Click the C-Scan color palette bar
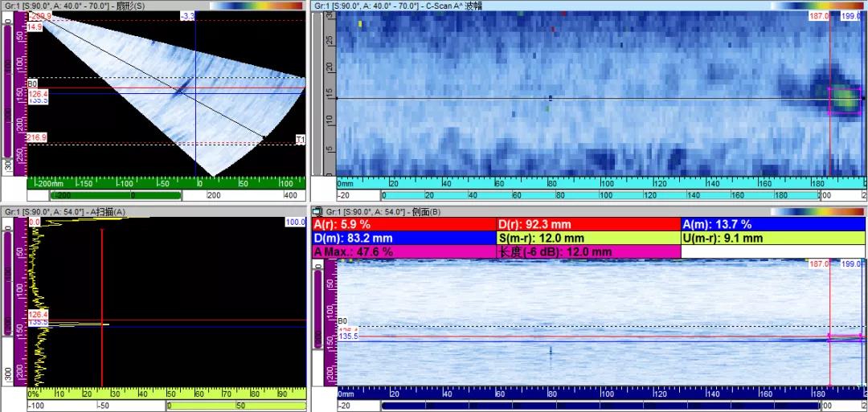 [x=818, y=6]
